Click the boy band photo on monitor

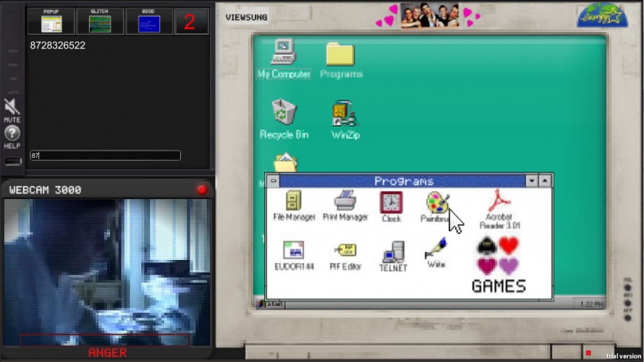click(429, 15)
